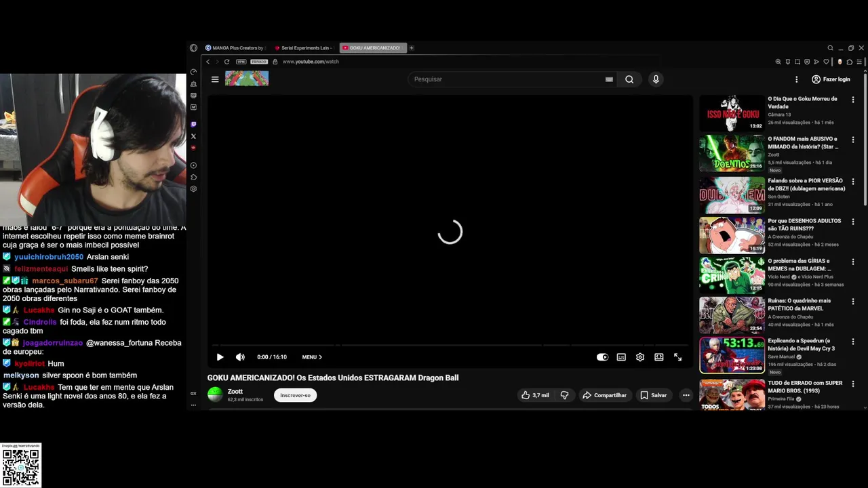Enter fullscreen mode

[677, 357]
